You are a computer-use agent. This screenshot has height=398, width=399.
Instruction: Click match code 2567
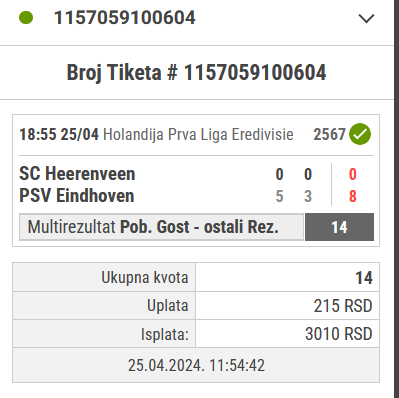[329, 134]
